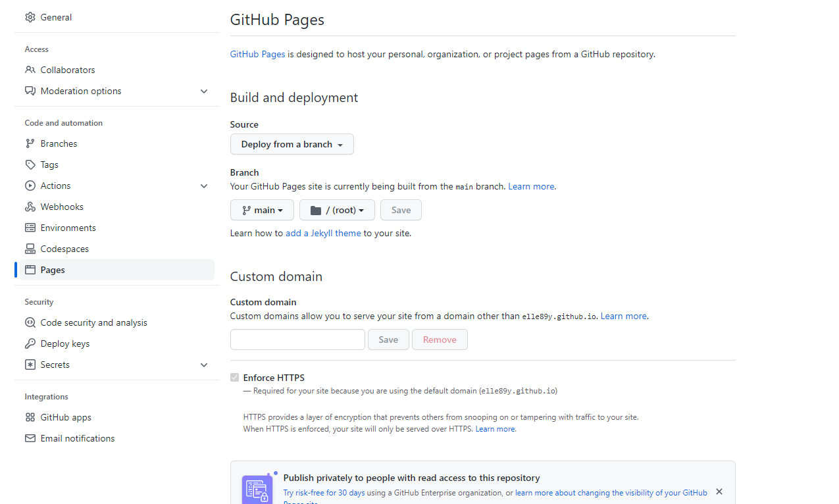Viewport: 839px width, 504px height.
Task: Open Codespaces settings
Action: [x=117, y=249]
